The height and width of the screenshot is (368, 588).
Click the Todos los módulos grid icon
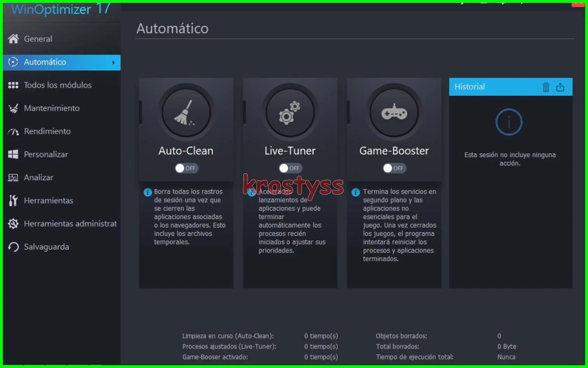click(x=13, y=85)
